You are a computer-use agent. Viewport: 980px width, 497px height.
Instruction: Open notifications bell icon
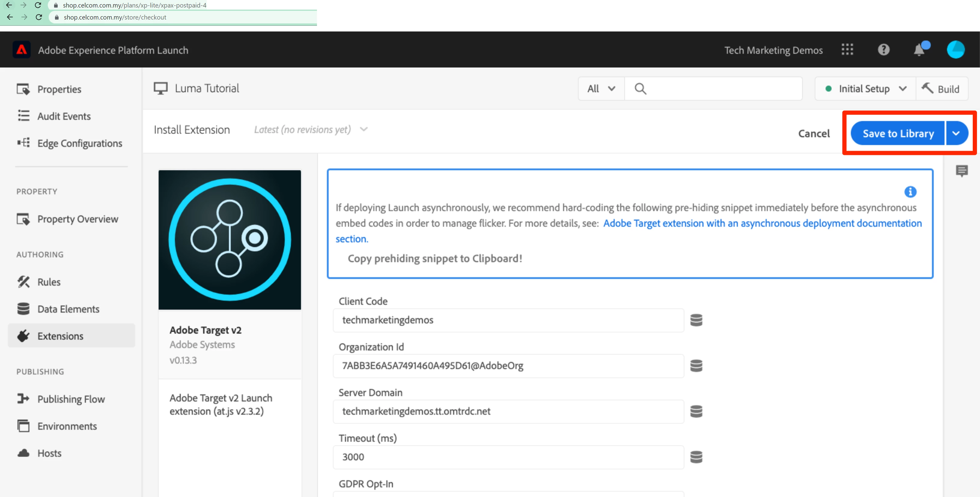(919, 50)
